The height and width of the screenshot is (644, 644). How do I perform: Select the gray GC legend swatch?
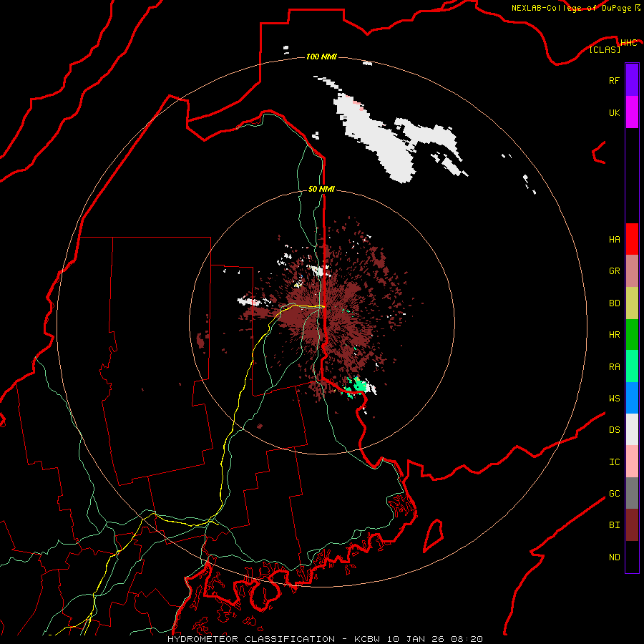point(632,493)
